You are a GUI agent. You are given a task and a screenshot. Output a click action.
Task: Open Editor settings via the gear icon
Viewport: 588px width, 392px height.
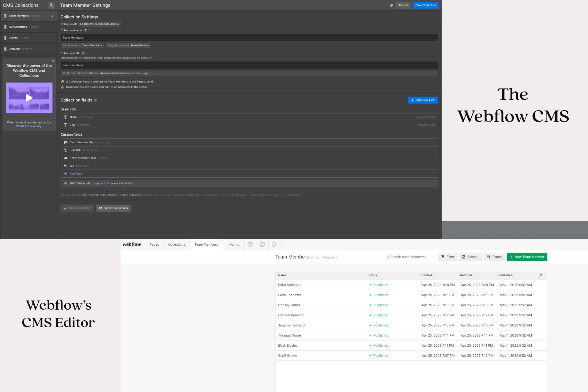(x=250, y=244)
